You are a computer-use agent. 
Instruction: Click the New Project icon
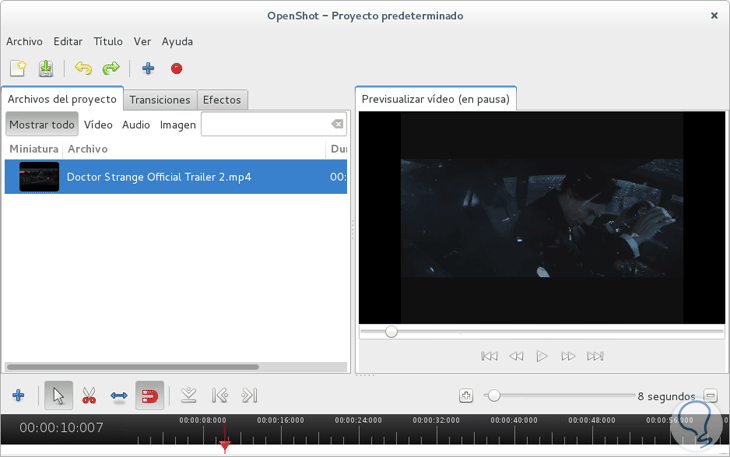(18, 68)
